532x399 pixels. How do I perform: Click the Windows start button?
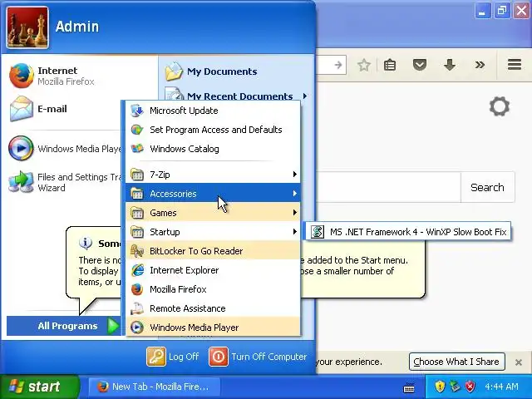pos(39,387)
